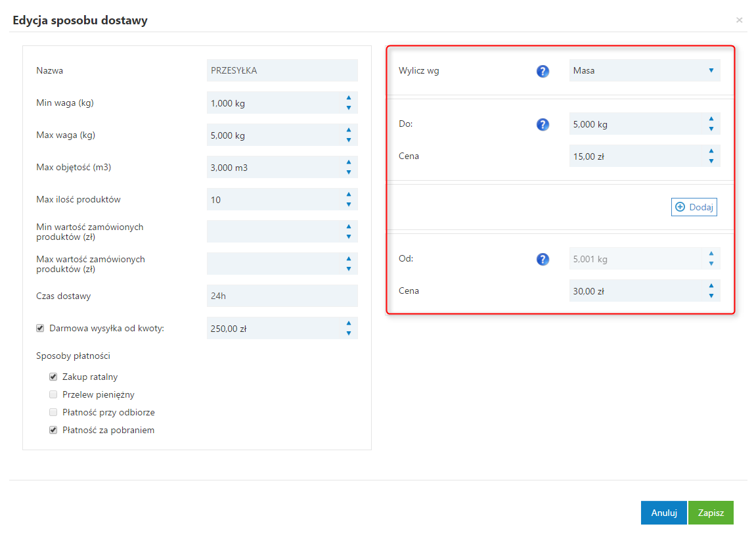Decrease Max objętość value with down arrow
The height and width of the screenshot is (537, 756).
click(x=349, y=172)
